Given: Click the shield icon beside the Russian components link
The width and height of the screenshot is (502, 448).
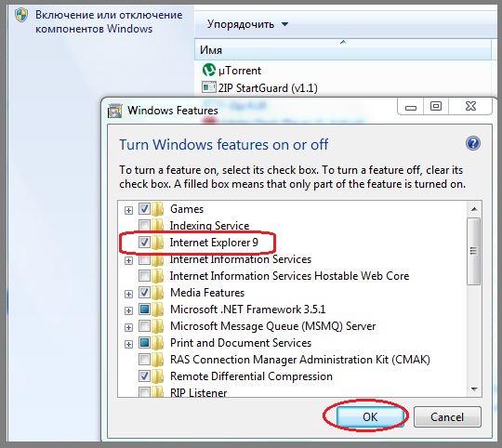Looking at the screenshot, I should 21,16.
